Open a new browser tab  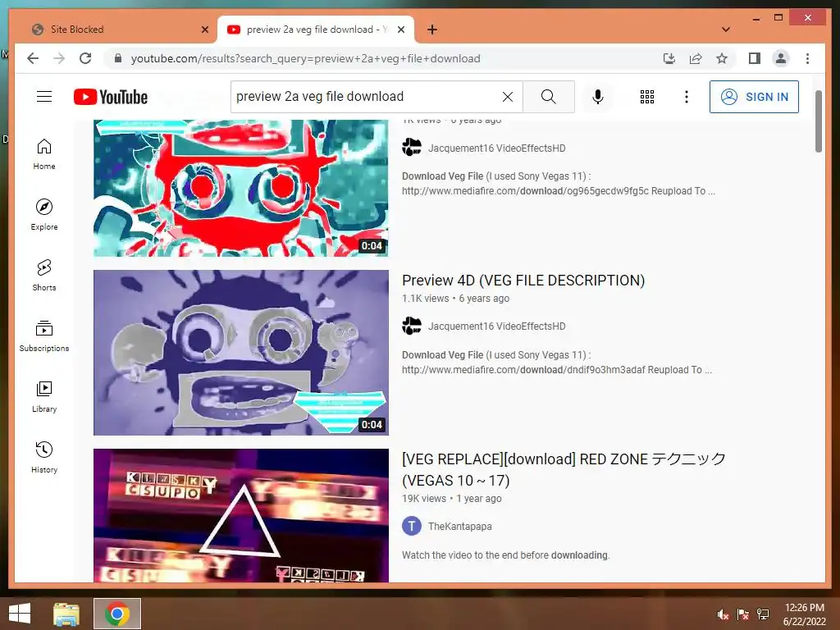pos(432,30)
